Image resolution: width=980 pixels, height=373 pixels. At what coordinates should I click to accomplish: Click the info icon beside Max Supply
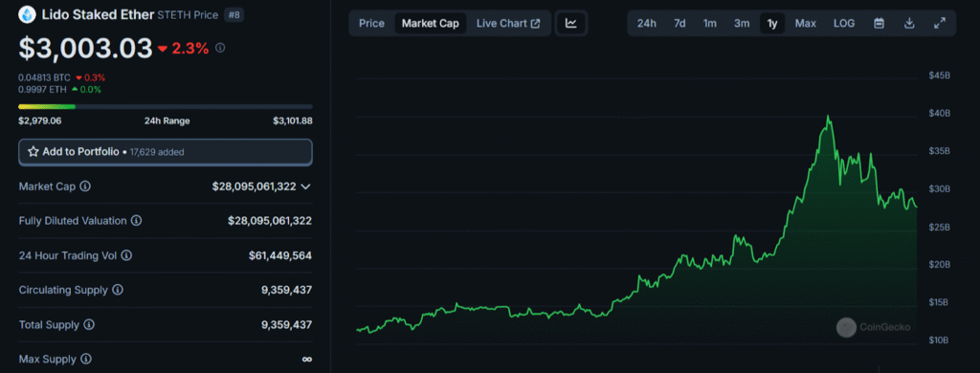tap(86, 360)
